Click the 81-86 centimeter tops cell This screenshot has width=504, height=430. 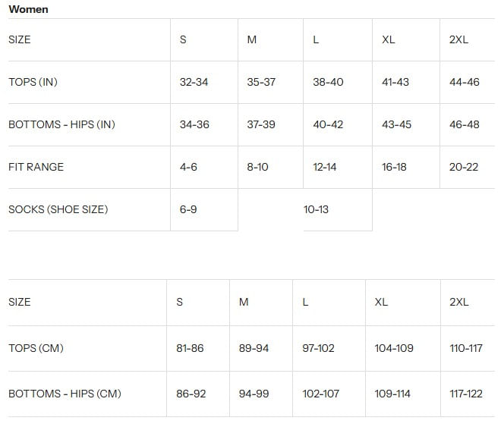pos(190,348)
